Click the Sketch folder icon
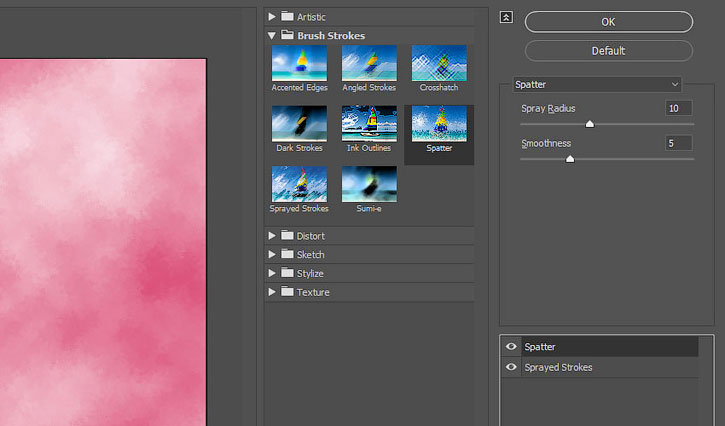The image size is (725, 426). (287, 254)
